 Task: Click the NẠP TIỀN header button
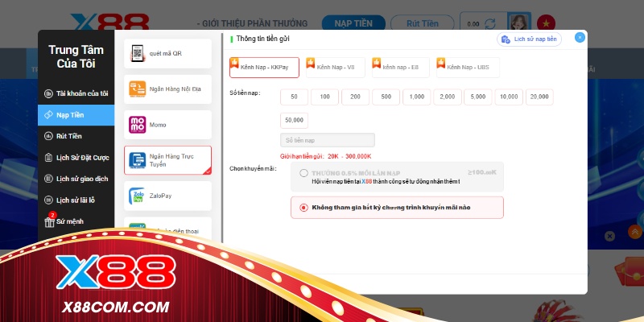(x=353, y=23)
